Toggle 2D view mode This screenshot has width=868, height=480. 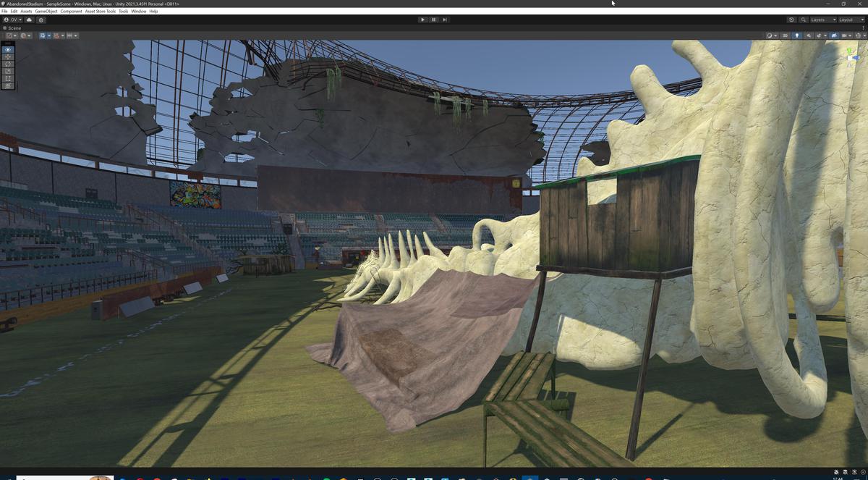(785, 35)
